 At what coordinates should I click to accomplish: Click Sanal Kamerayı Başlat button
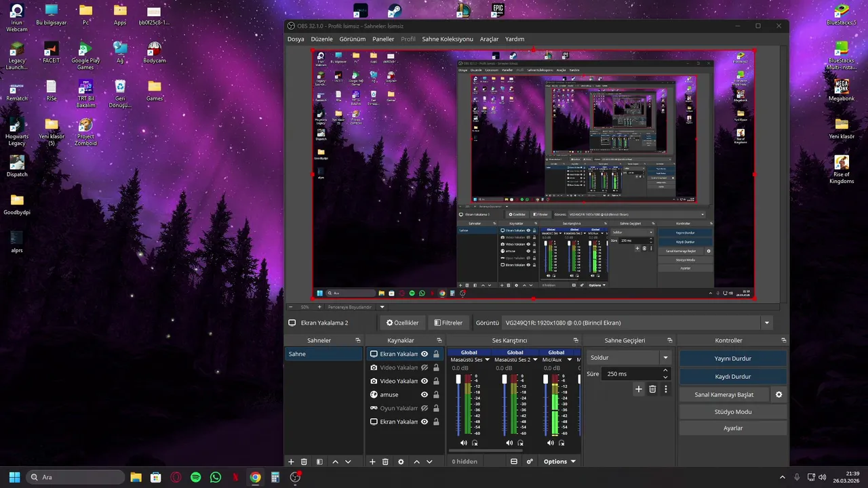click(x=724, y=394)
